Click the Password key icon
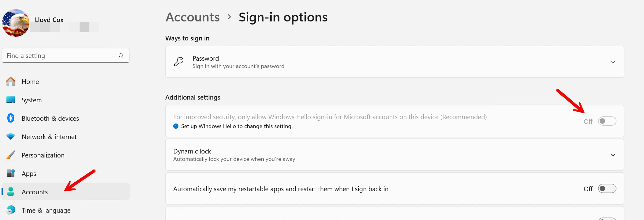The width and height of the screenshot is (644, 220). coord(179,62)
